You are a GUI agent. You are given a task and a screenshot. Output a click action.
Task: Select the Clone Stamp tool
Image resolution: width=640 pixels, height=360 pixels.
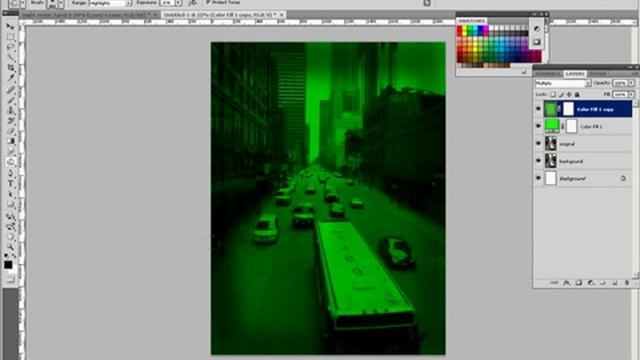(11, 110)
